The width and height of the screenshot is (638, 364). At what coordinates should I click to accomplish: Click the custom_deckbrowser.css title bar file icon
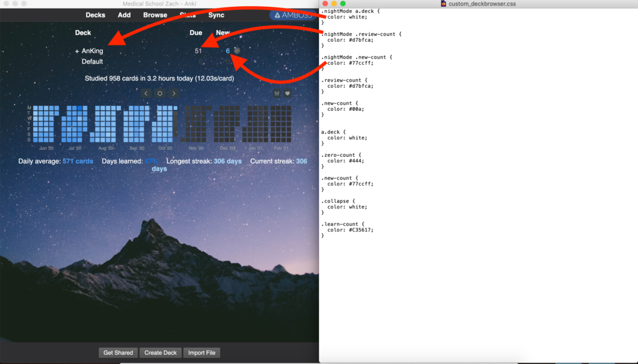point(444,4)
